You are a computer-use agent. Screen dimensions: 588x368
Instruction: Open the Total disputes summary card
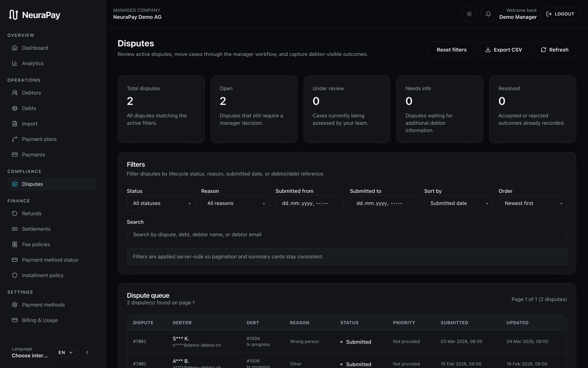(161, 109)
